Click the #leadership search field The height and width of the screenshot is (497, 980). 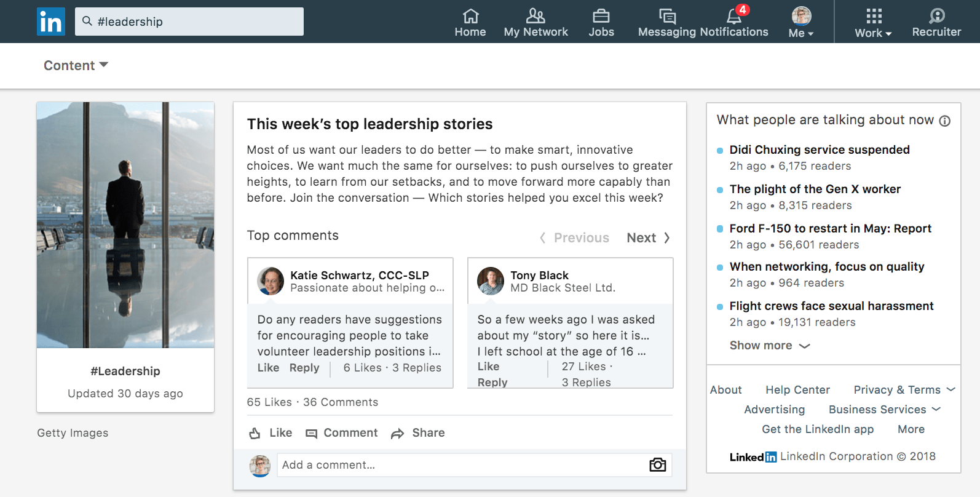(189, 22)
